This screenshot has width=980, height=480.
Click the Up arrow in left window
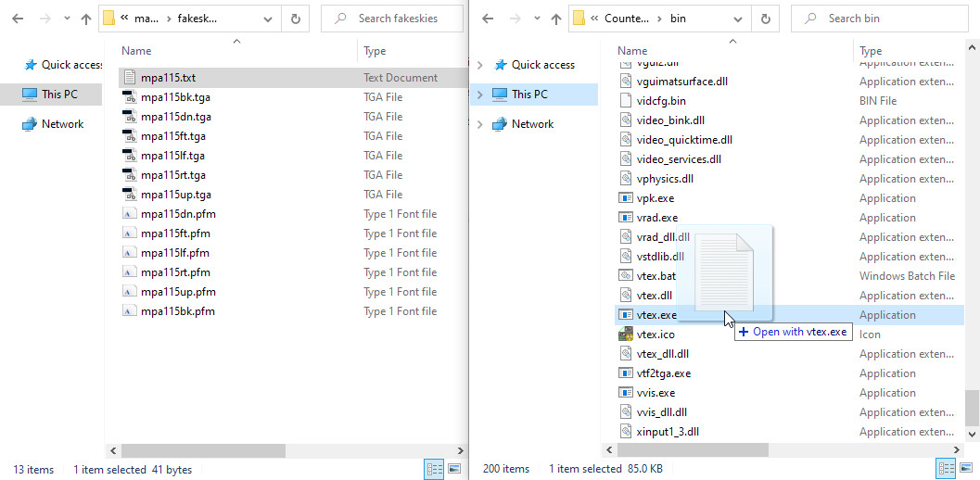point(86,19)
